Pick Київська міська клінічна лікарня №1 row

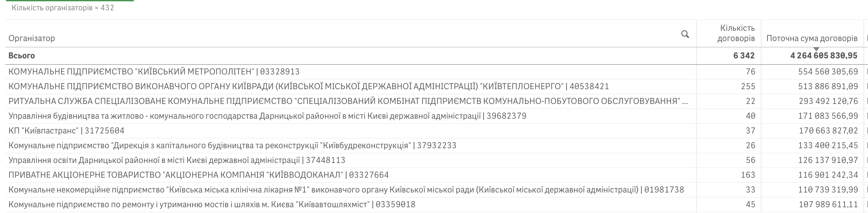(346, 190)
